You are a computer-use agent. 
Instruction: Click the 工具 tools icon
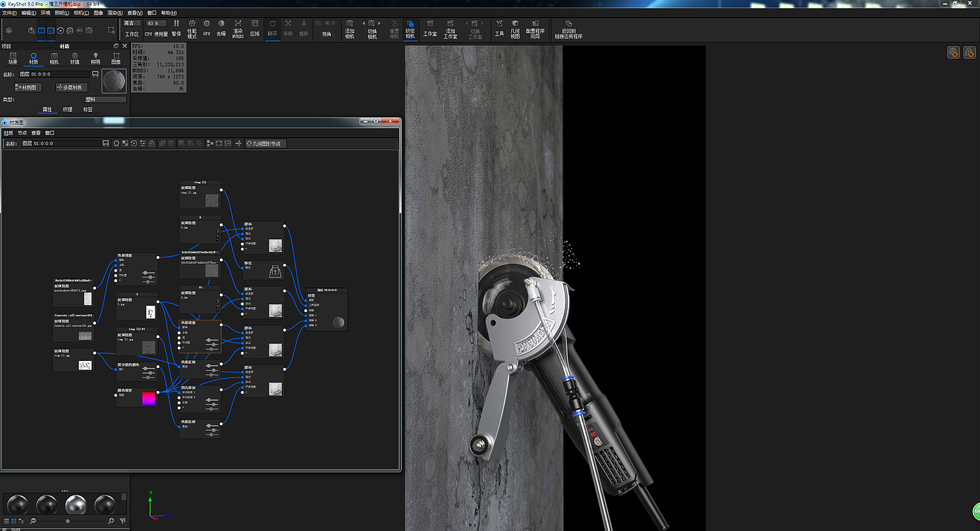pos(499,27)
